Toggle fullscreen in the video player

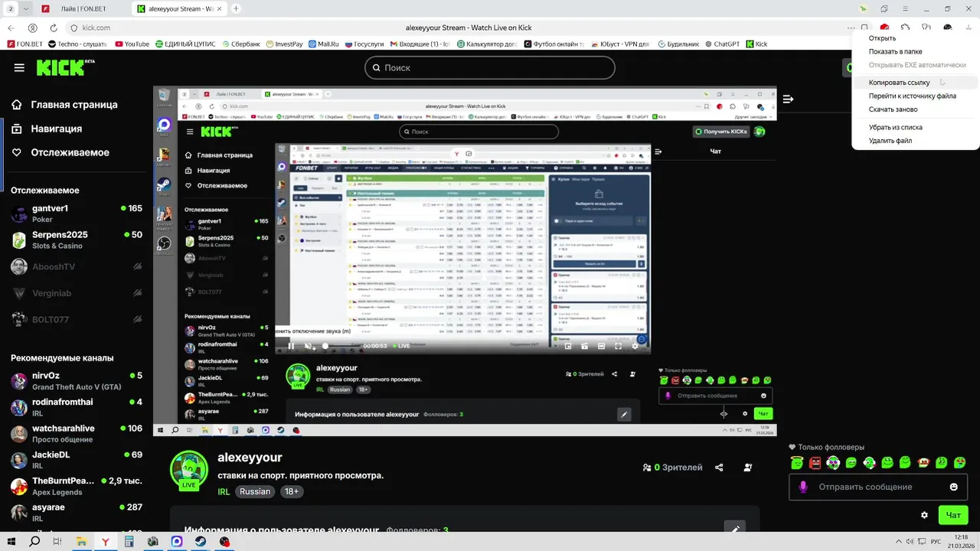619,346
